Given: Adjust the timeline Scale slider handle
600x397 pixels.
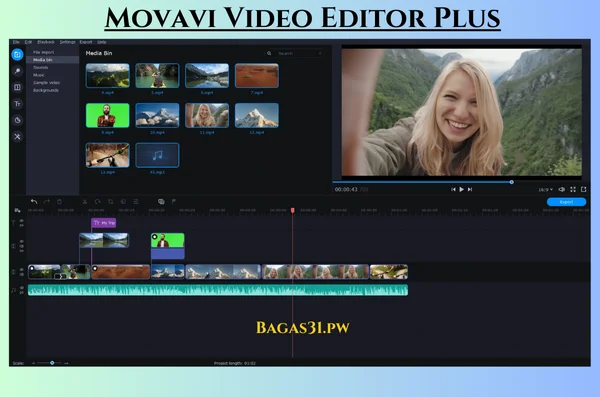Looking at the screenshot, I should [x=52, y=363].
